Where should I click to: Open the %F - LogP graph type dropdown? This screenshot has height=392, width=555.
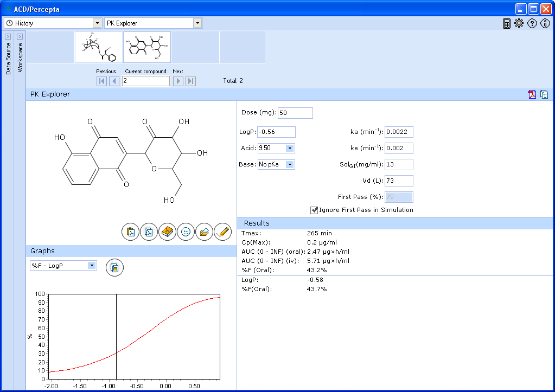(92, 265)
